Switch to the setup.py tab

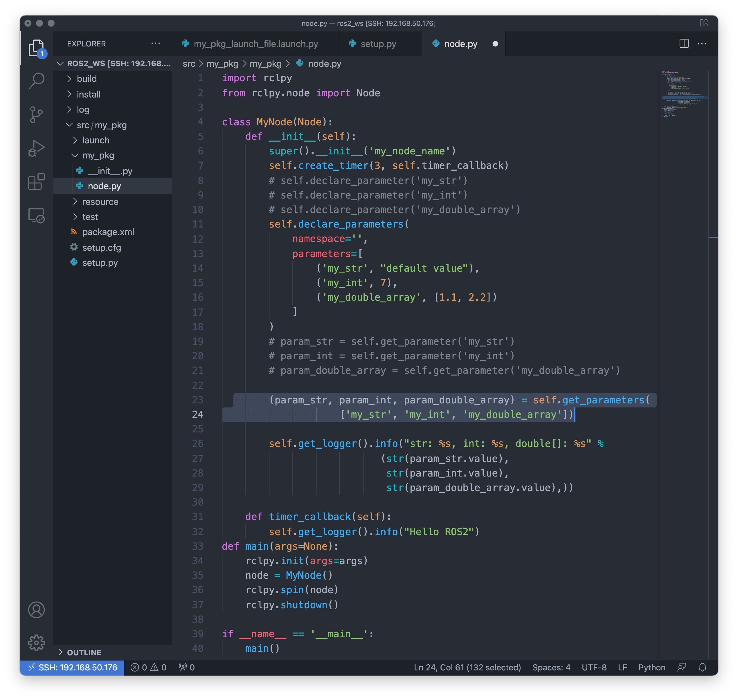[378, 44]
